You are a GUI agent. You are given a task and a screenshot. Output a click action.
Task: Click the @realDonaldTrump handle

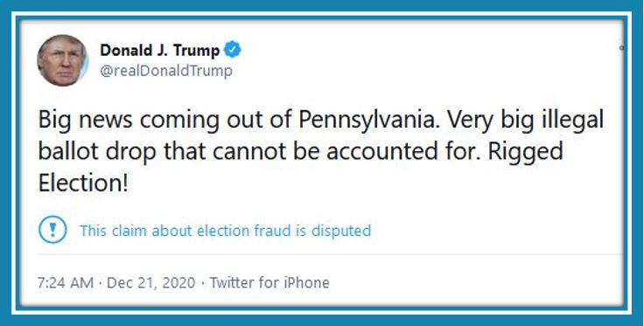click(x=166, y=71)
